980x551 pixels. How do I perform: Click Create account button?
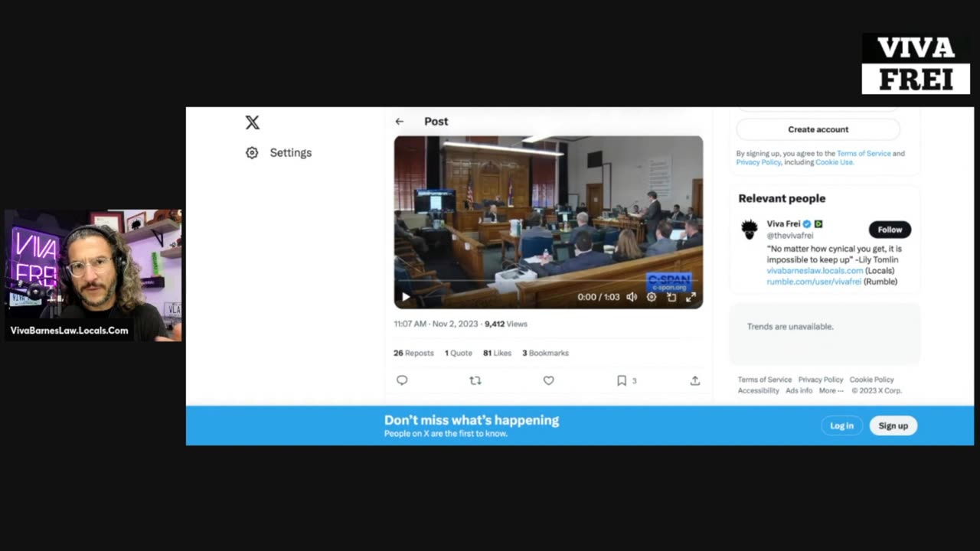click(818, 129)
